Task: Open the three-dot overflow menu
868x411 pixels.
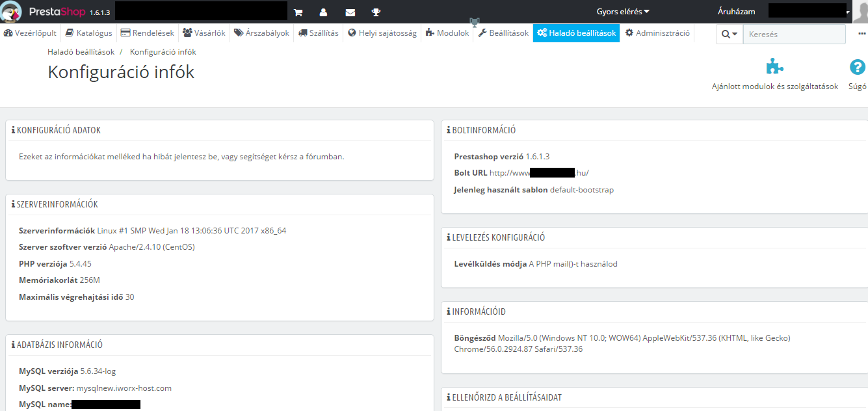Action: point(862,34)
